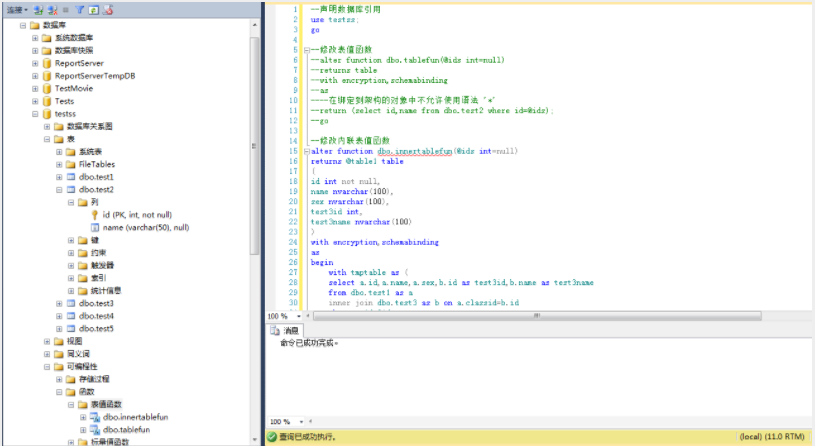Expand the 系统数据库 node
The image size is (815, 446).
(35, 38)
